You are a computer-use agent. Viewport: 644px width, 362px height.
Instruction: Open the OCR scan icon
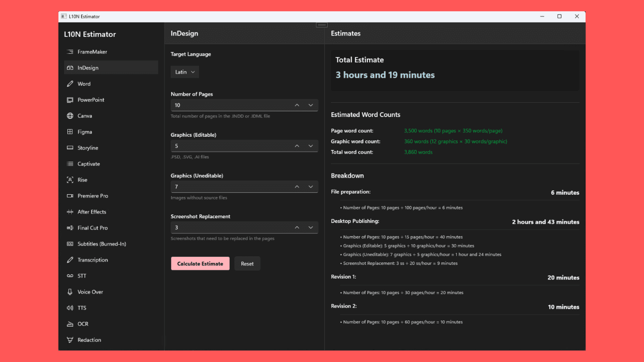coord(69,324)
